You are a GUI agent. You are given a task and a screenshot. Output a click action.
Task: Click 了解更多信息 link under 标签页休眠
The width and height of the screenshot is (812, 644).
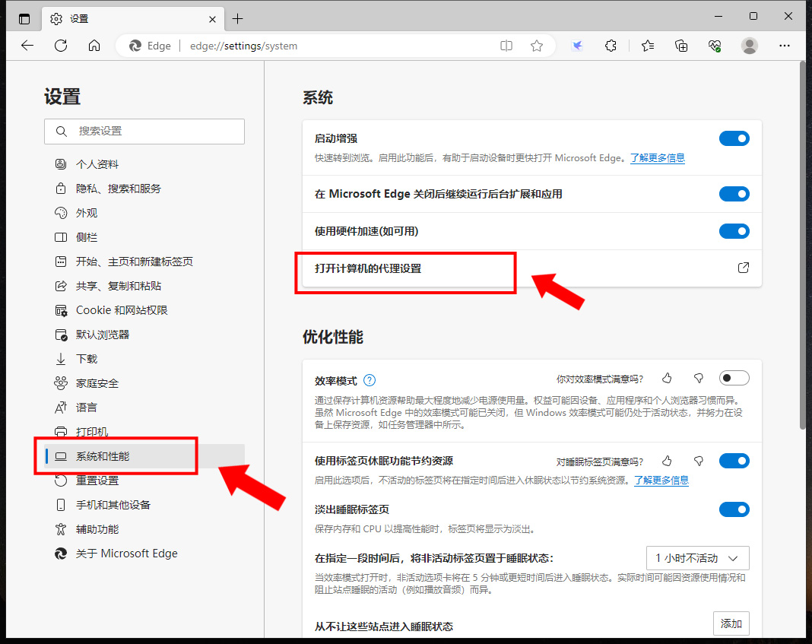pyautogui.click(x=661, y=481)
